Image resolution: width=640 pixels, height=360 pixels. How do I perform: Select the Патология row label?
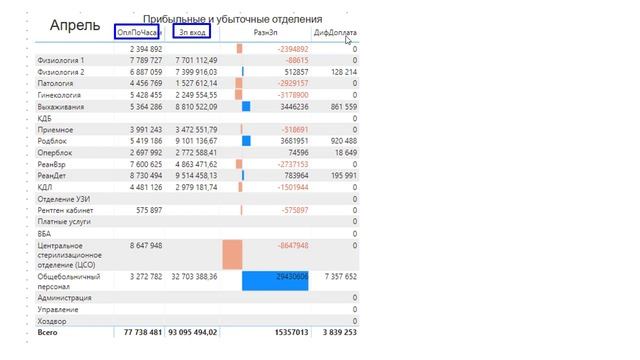(x=55, y=83)
